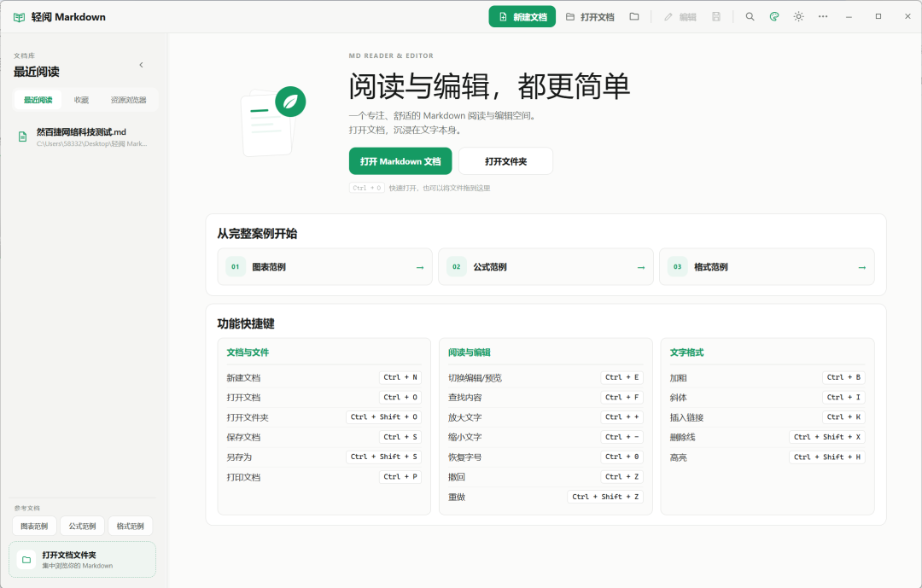Click arrow on the 图表范例 card

pos(420,267)
